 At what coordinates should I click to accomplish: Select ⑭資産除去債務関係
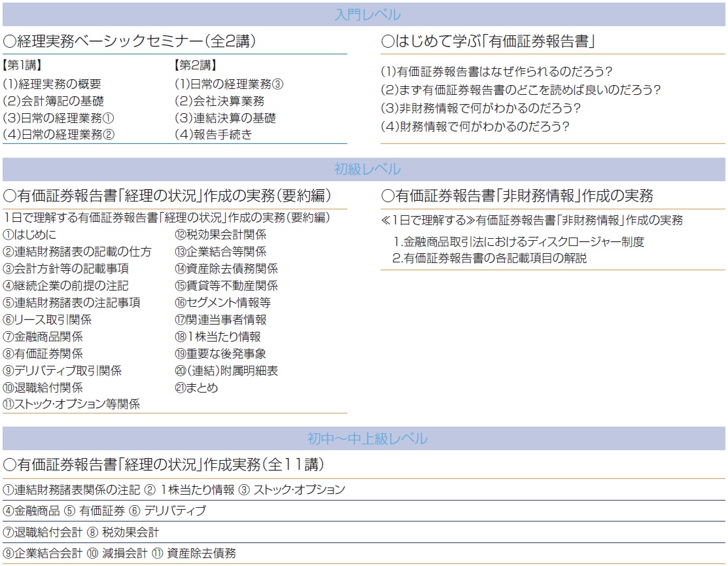click(x=226, y=269)
